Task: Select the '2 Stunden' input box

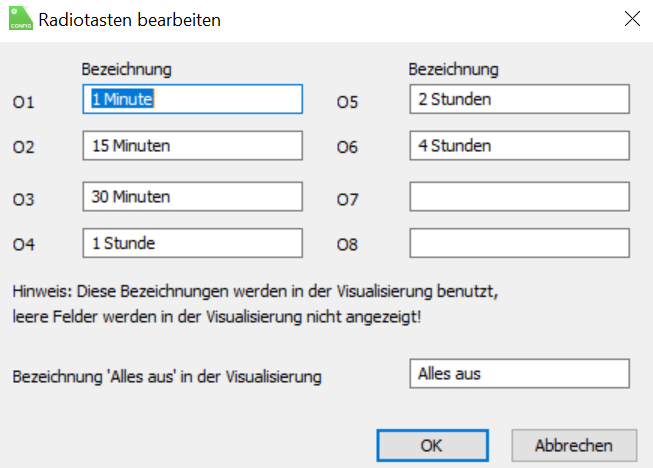Action: pos(519,99)
